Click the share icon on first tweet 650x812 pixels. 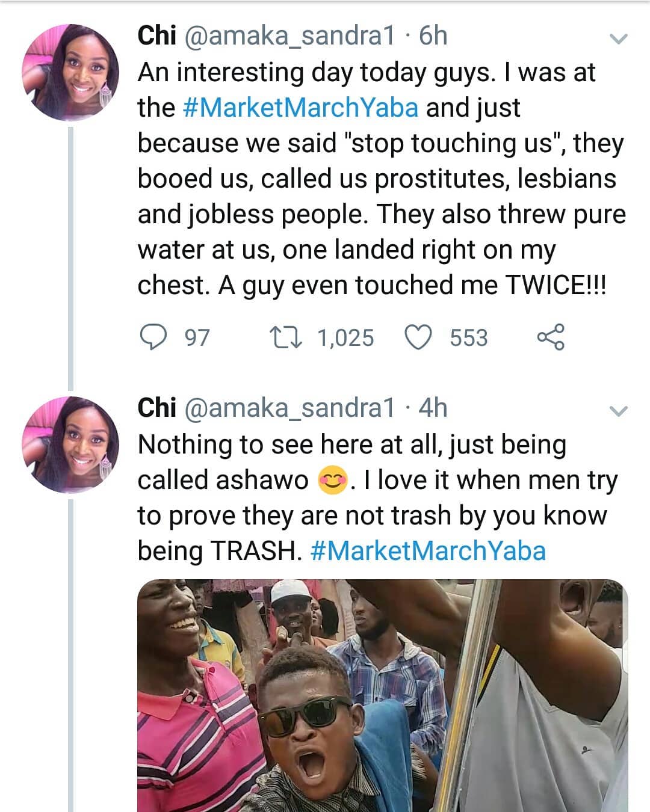point(550,337)
